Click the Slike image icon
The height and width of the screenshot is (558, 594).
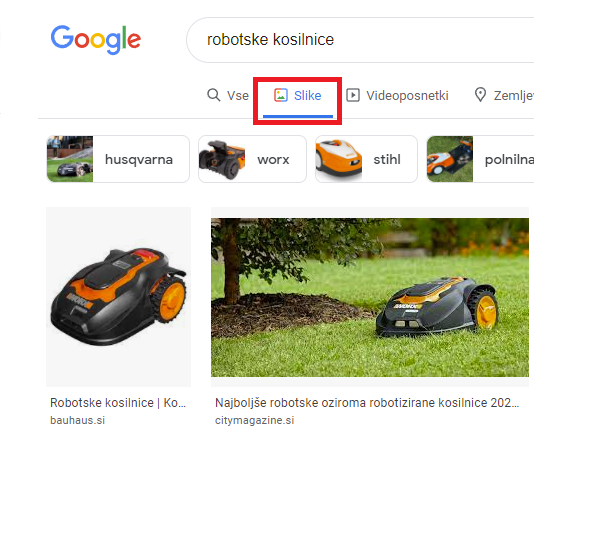coord(281,95)
